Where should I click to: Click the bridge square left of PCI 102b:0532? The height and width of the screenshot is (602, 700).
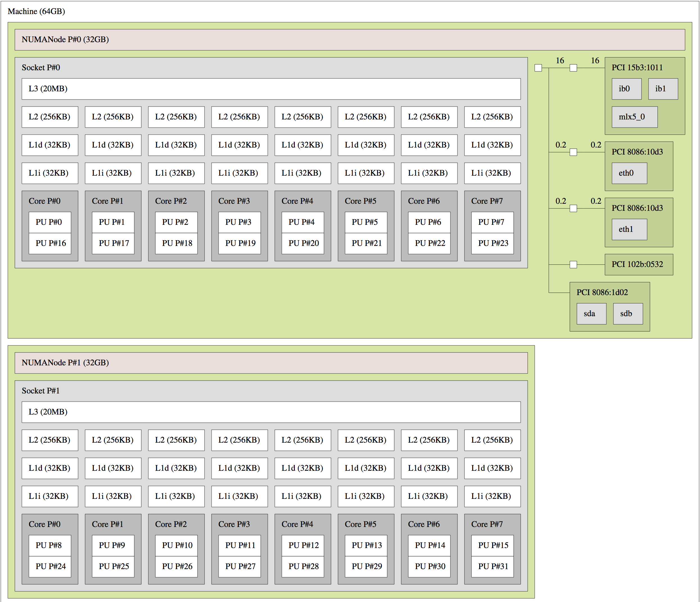pyautogui.click(x=573, y=264)
